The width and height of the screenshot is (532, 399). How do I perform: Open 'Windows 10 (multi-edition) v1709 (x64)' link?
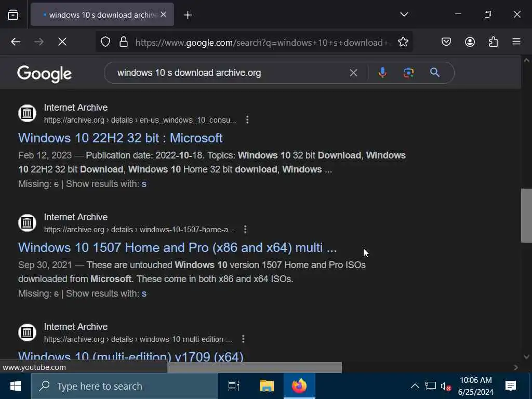[x=130, y=356]
